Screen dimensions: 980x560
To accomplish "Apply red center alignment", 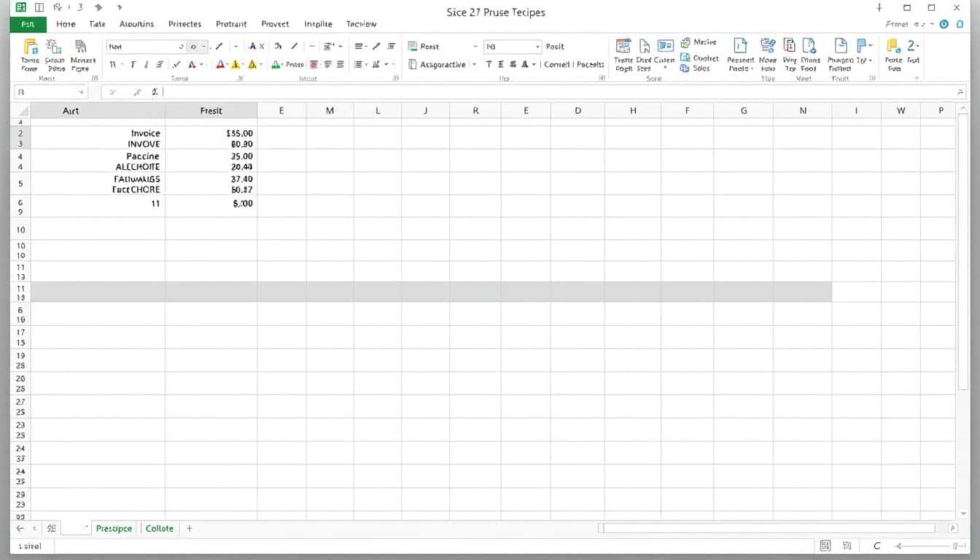I will coord(314,65).
